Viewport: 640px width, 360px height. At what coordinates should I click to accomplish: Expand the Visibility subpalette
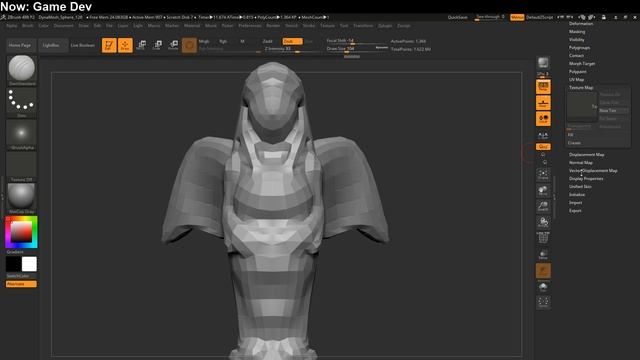tap(576, 40)
